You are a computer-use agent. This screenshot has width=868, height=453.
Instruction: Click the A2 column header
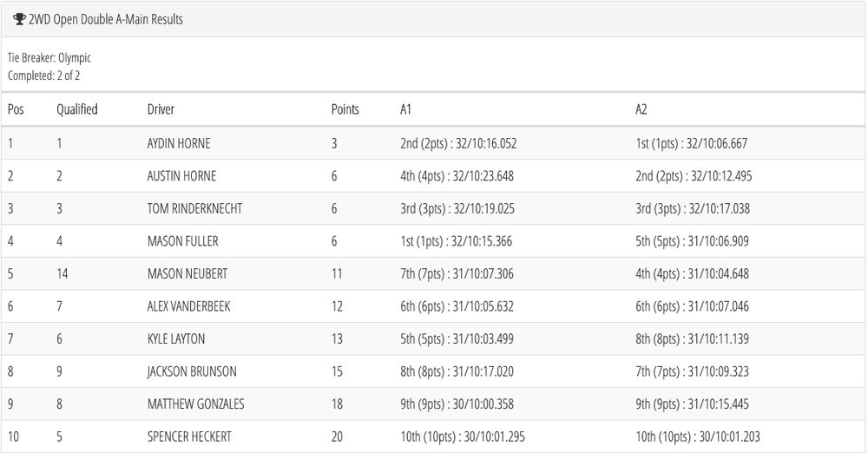[x=641, y=109]
